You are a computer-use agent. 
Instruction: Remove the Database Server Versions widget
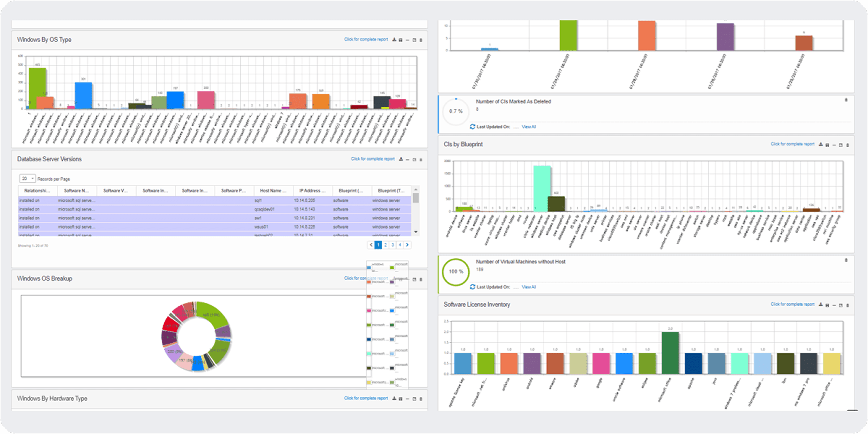pos(421,159)
